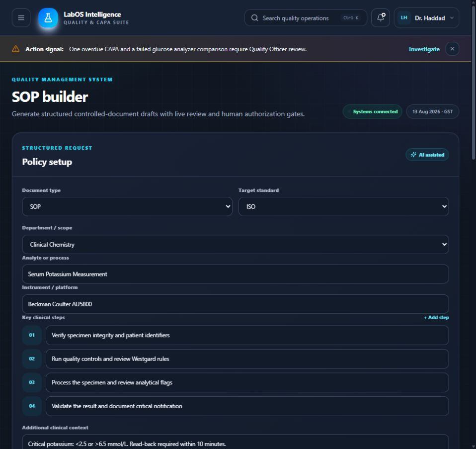Edit step 03 Process the specimen field
The height and width of the screenshot is (449, 476).
point(247,382)
